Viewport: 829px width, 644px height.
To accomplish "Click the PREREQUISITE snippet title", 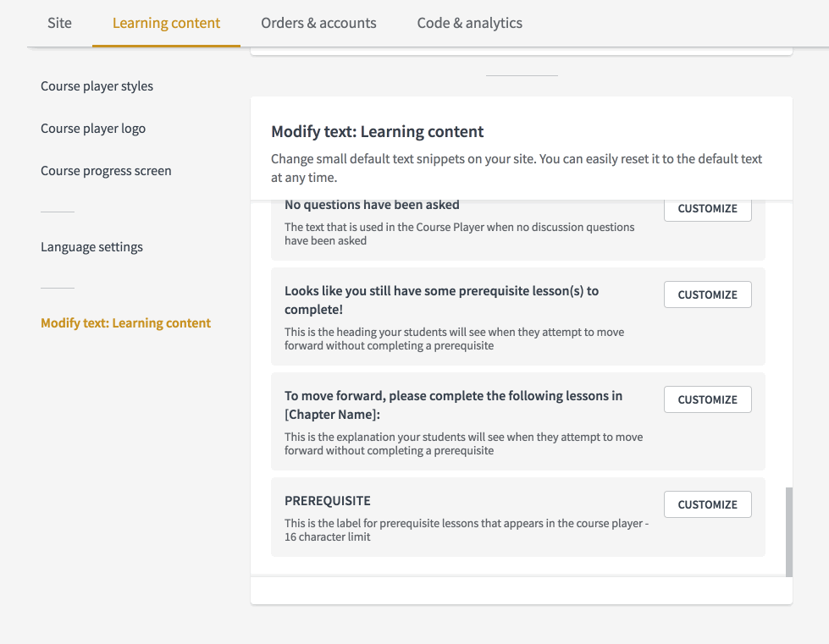I will [327, 501].
